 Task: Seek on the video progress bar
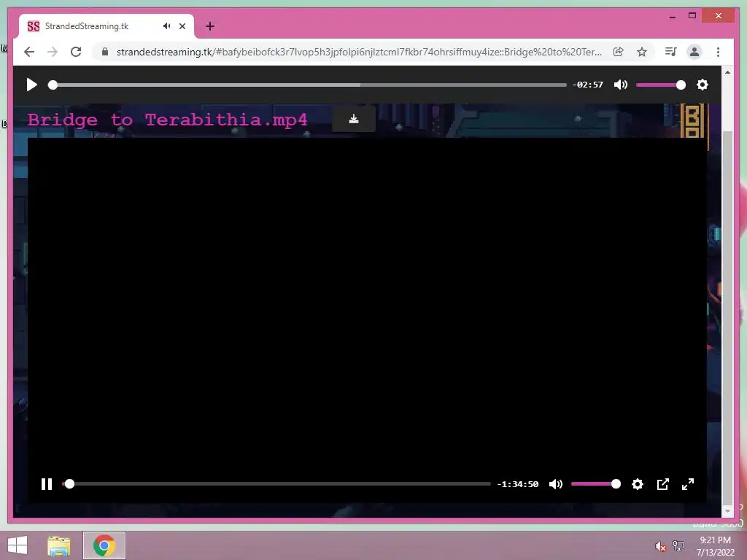(x=276, y=484)
